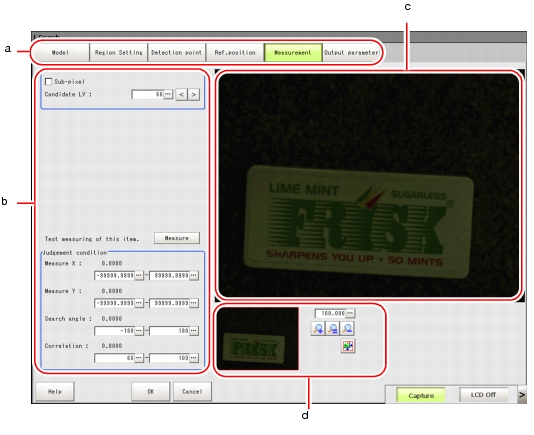The image size is (534, 435).
Task: Increase Candidate LV with the > arrow
Action: (193, 94)
